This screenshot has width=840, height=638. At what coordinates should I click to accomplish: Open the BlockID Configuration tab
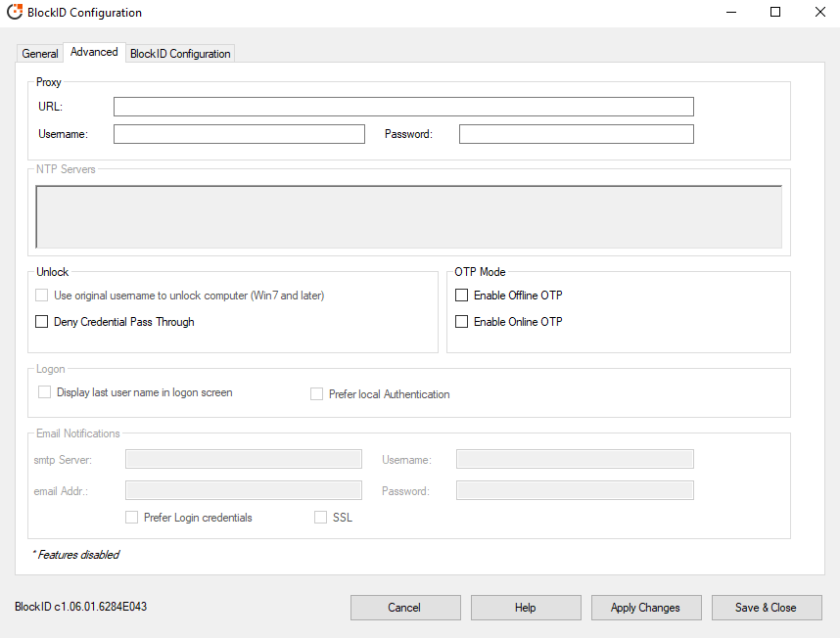tap(179, 54)
